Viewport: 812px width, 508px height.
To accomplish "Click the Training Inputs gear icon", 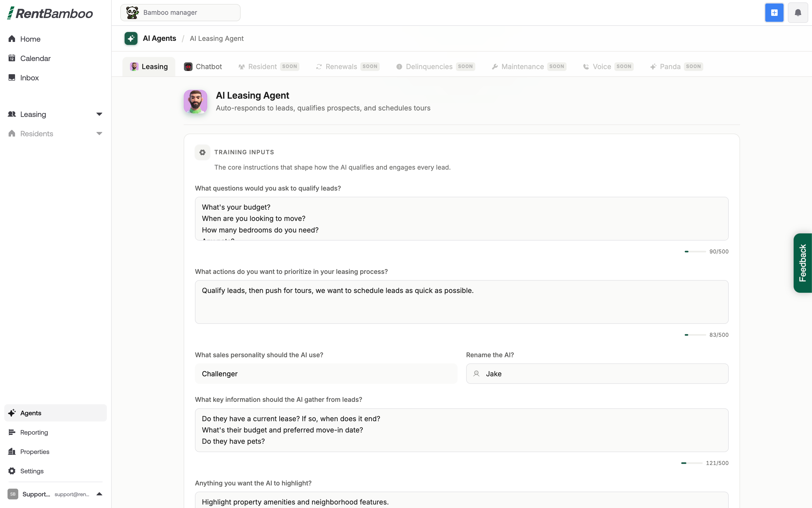I will [202, 153].
